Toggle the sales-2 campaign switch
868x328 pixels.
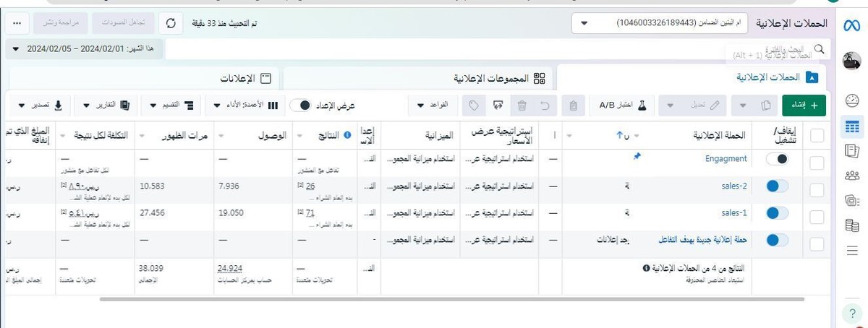coord(777,186)
